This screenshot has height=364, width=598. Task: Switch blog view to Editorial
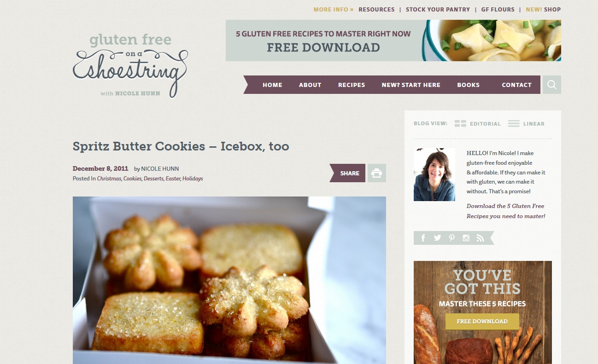pyautogui.click(x=477, y=124)
